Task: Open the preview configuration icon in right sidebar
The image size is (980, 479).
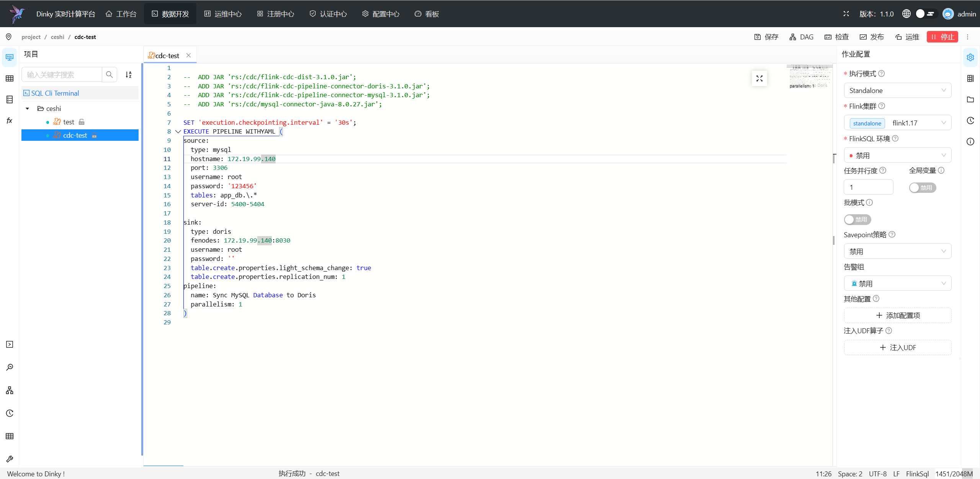Action: [x=970, y=78]
